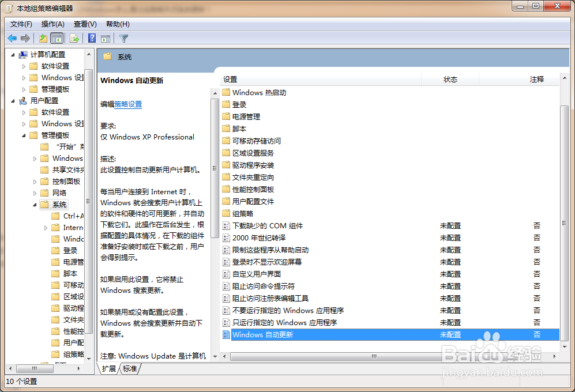The height and width of the screenshot is (392, 575).
Task: Expand the Internet tree node
Action: pos(46,227)
